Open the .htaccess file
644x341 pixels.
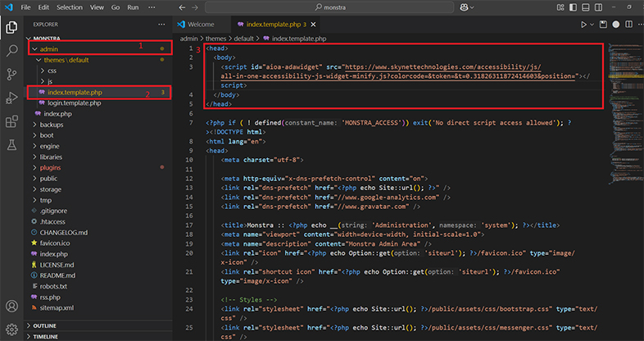pos(52,221)
